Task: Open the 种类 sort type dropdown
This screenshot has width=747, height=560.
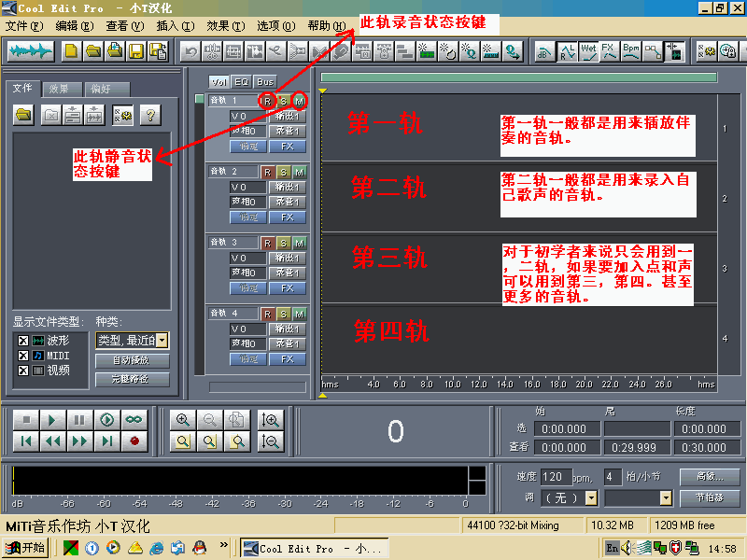Action: [x=162, y=340]
